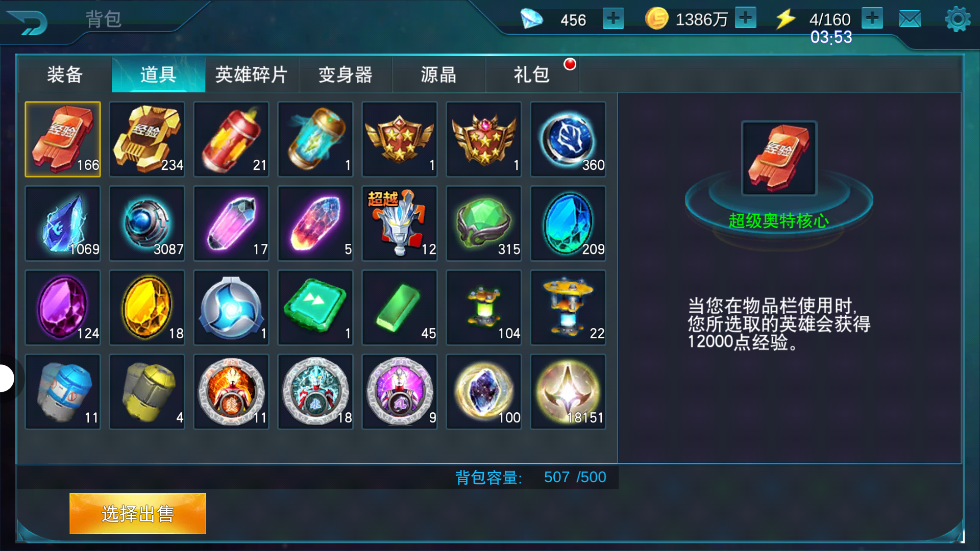Select the blue lightning crystal with 1069
980x551 pixels.
(63, 223)
